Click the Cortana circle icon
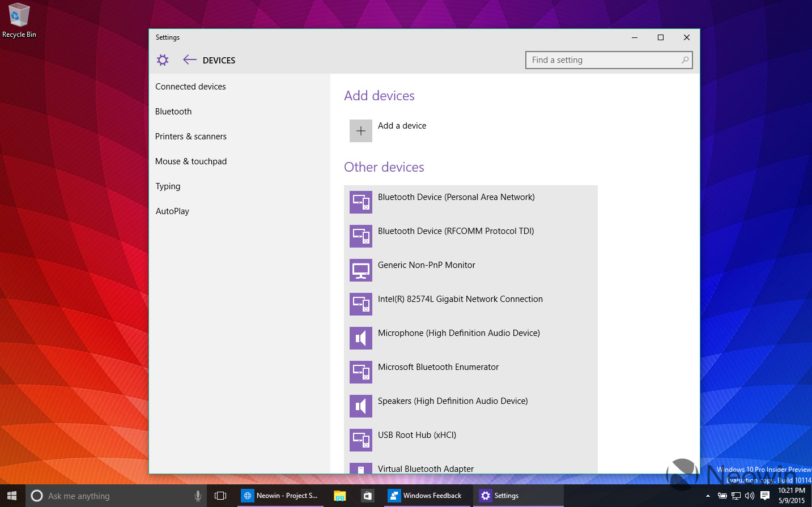 (x=37, y=496)
